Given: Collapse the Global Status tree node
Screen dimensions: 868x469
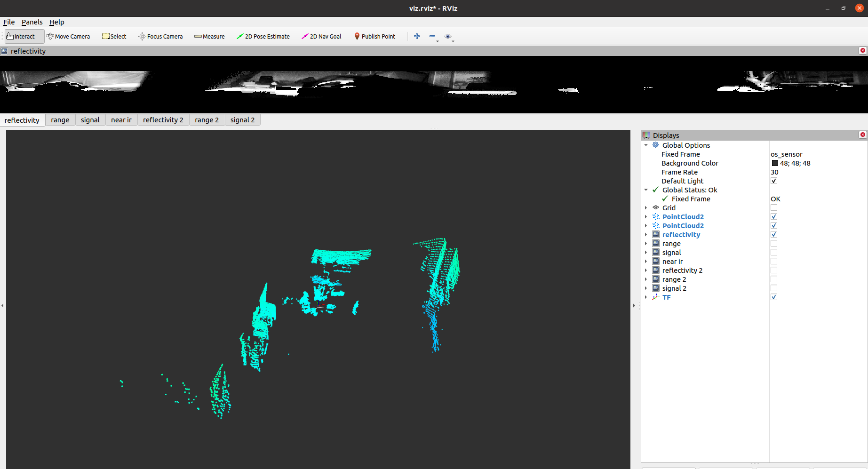Looking at the screenshot, I should 646,190.
